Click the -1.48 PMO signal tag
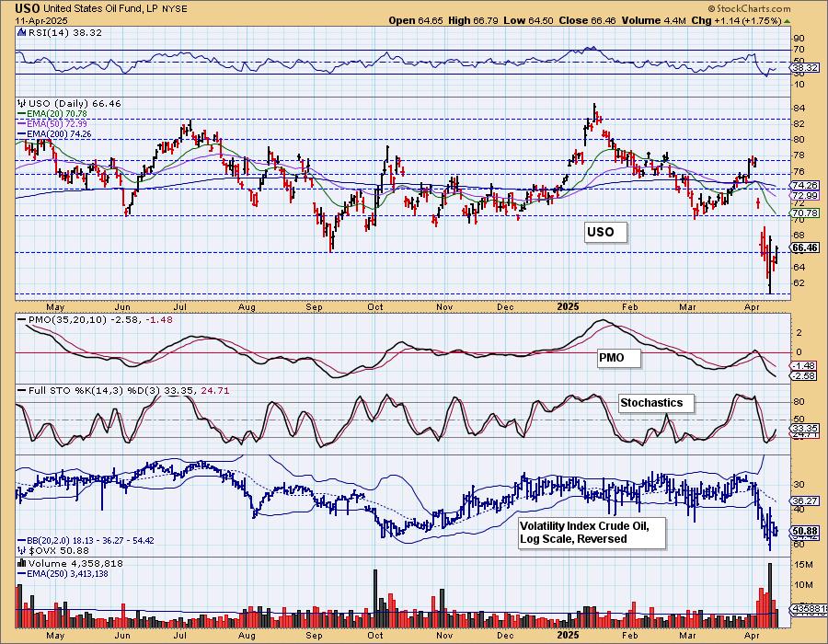Viewport: 828px width, 644px height. tap(806, 366)
